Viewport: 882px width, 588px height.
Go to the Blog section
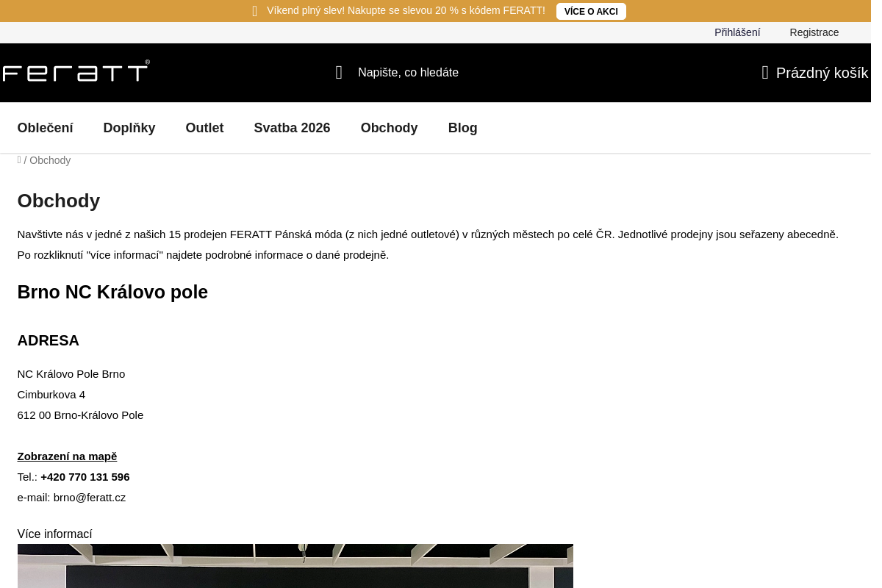462,128
